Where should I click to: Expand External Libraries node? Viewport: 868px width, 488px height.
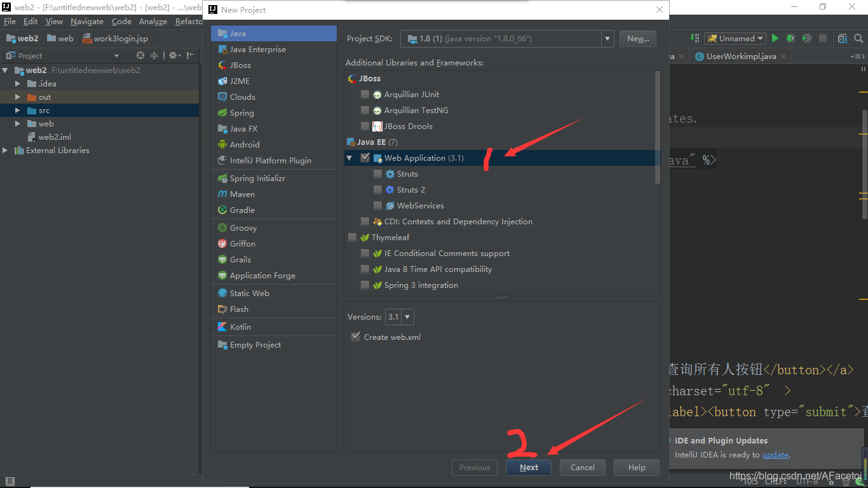click(5, 150)
